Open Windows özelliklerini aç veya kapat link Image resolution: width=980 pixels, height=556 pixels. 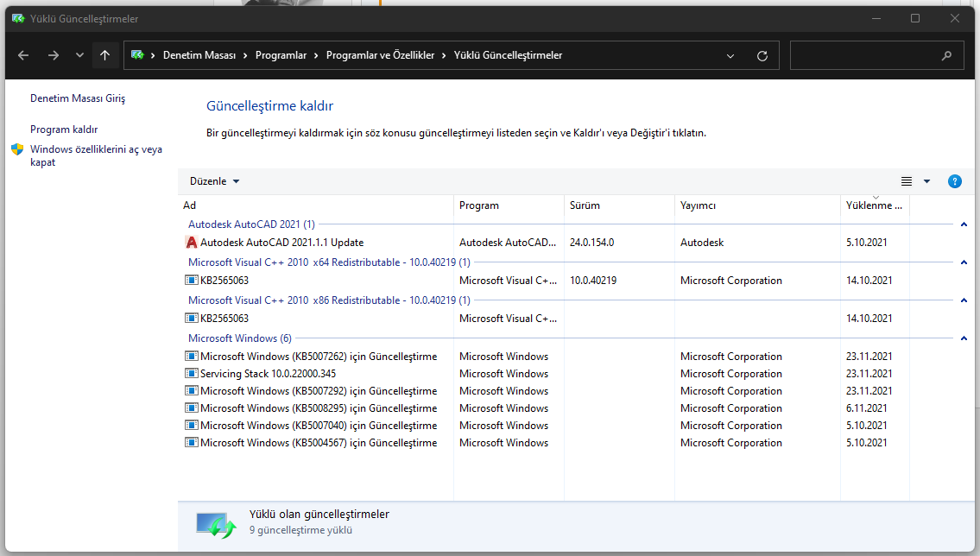(96, 155)
